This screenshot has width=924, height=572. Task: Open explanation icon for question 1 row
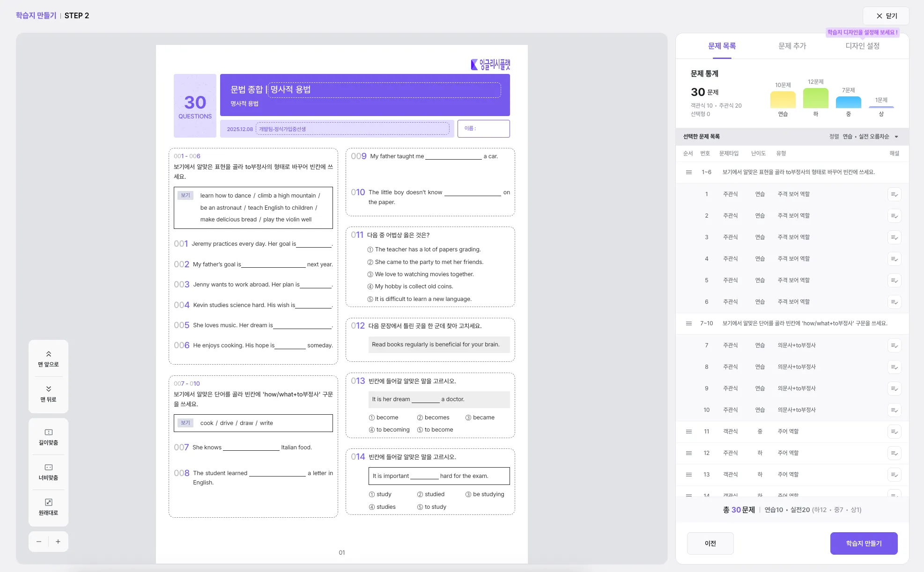[x=894, y=194]
